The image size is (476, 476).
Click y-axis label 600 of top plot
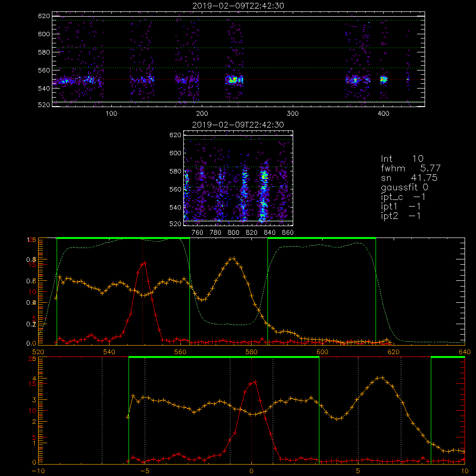(x=44, y=34)
